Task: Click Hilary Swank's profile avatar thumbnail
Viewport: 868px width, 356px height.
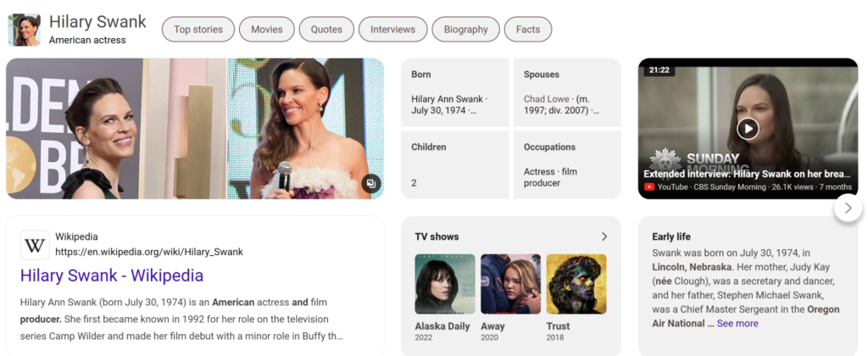Action: 24,30
